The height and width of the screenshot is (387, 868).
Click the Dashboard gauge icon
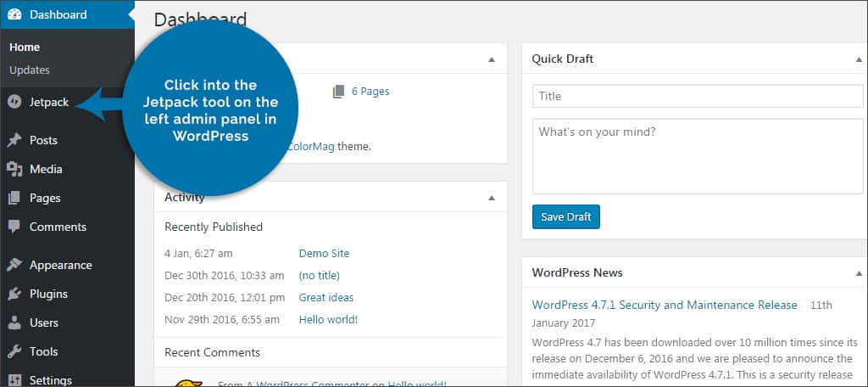pos(14,14)
